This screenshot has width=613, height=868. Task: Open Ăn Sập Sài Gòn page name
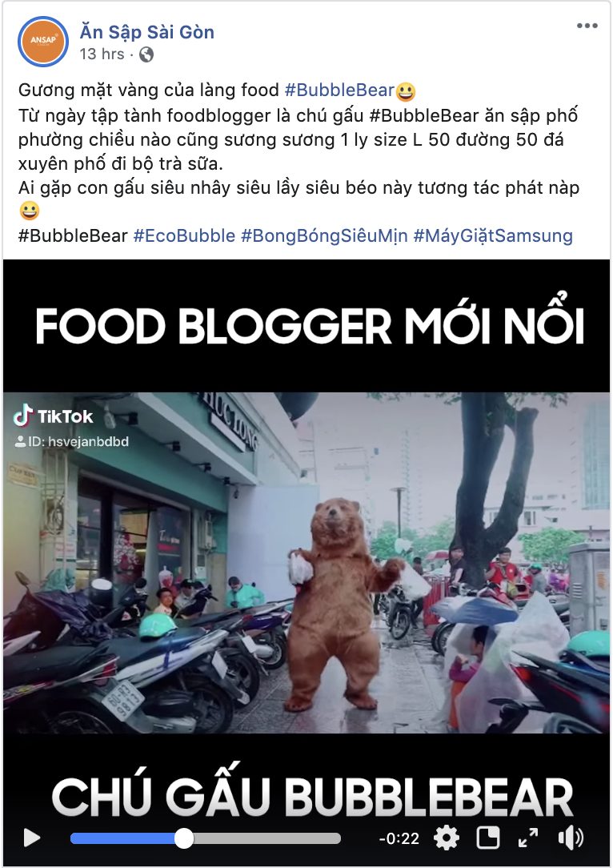(147, 32)
